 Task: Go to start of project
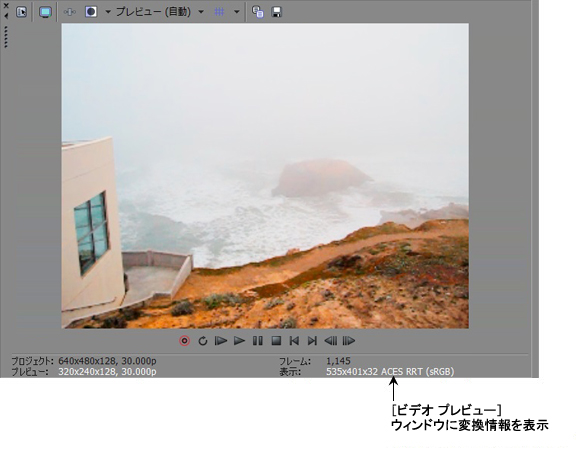click(294, 341)
